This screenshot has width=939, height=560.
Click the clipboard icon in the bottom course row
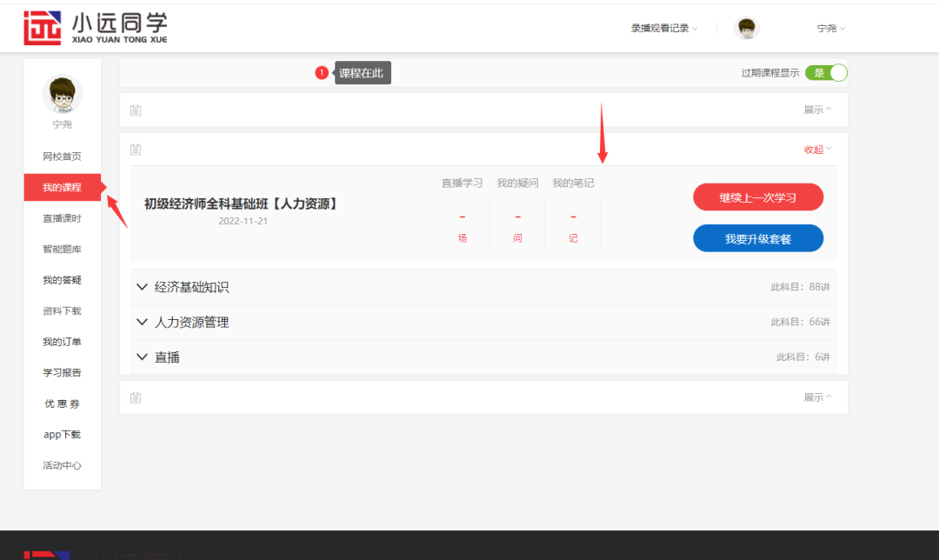coord(136,397)
